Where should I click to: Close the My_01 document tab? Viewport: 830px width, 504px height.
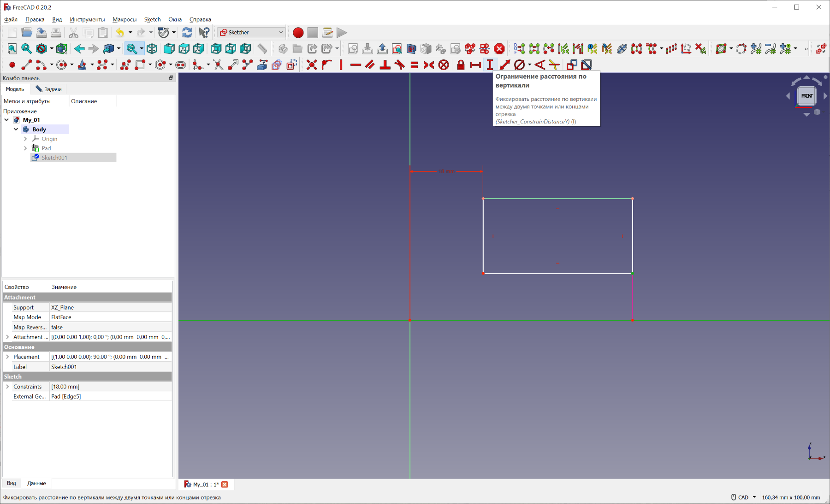click(x=225, y=484)
